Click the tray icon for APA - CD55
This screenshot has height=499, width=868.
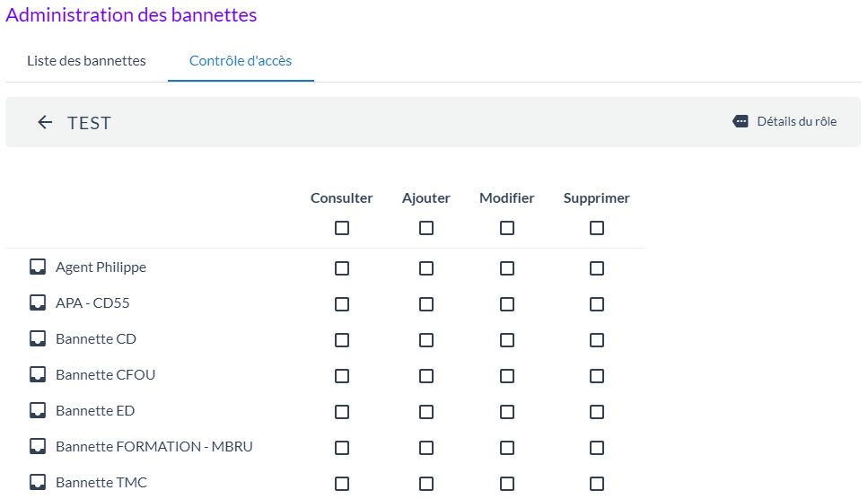click(38, 302)
